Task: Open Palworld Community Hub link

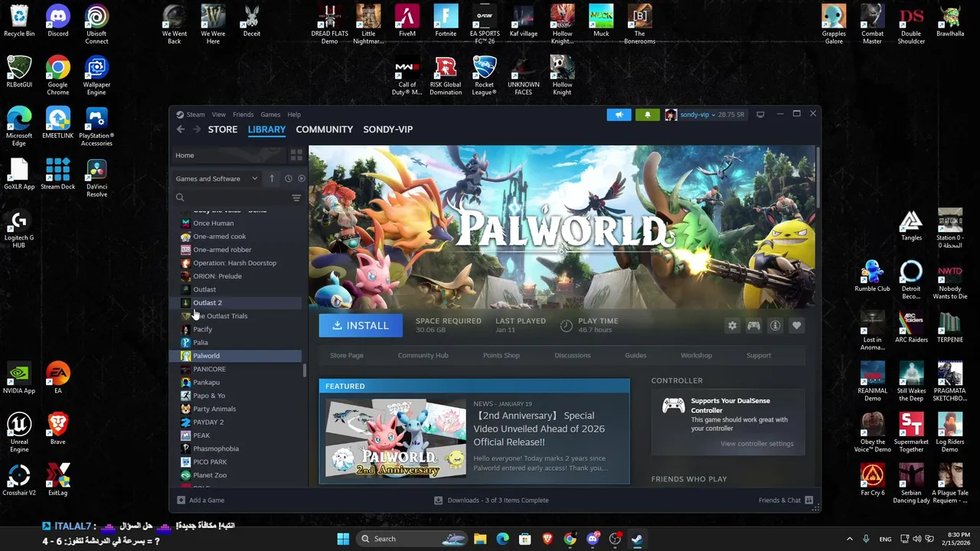Action: click(x=423, y=355)
